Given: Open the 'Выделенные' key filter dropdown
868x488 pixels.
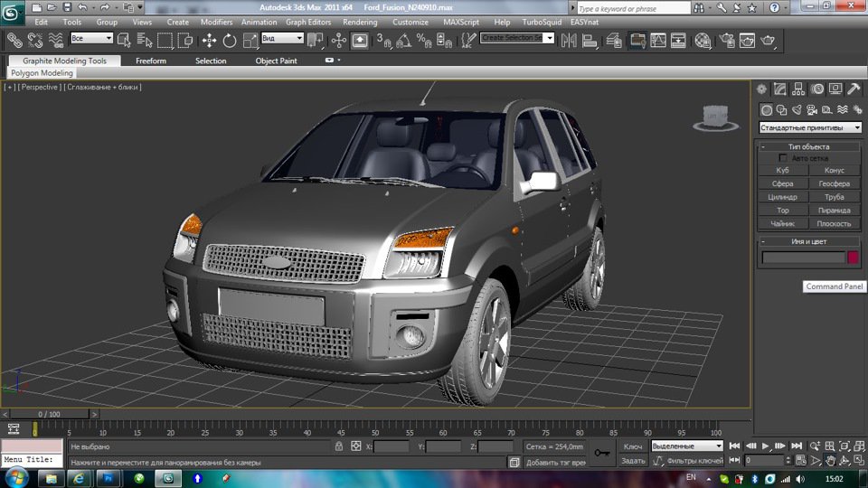Looking at the screenshot, I should tap(687, 446).
